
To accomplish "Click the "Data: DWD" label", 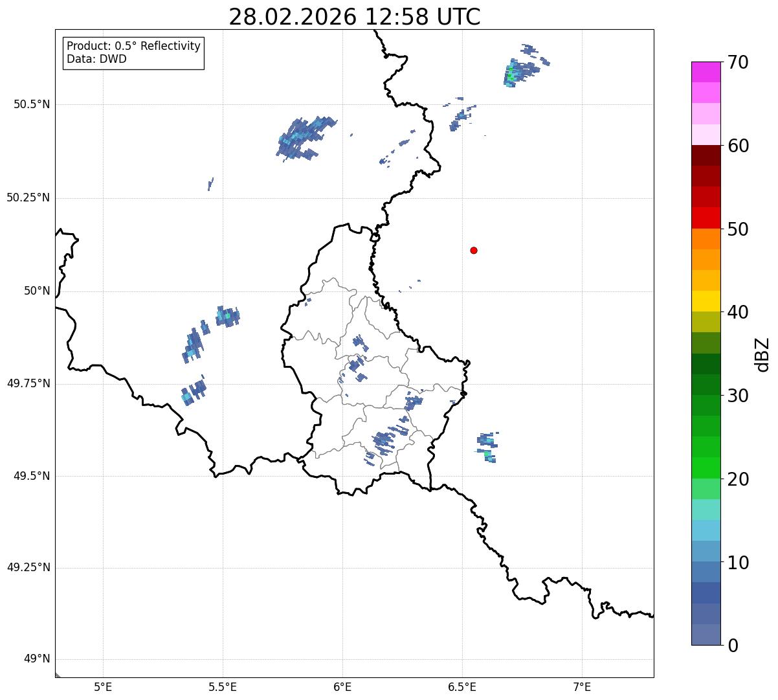I will click(96, 59).
